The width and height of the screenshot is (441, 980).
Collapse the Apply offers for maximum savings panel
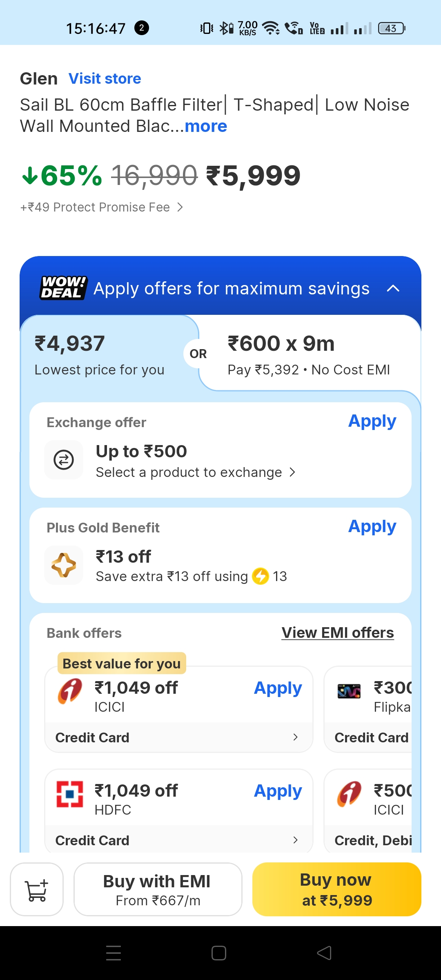(x=393, y=289)
